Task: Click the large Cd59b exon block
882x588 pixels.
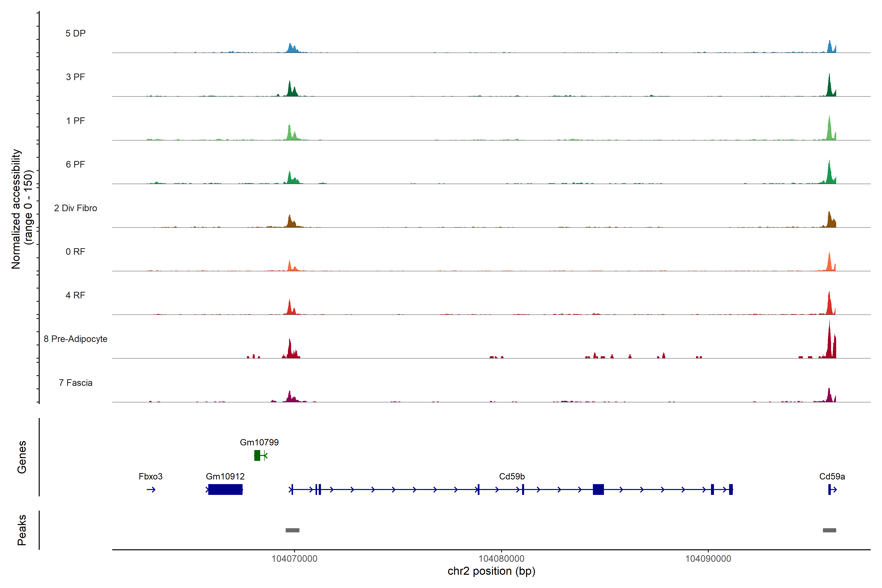Action: tap(598, 489)
